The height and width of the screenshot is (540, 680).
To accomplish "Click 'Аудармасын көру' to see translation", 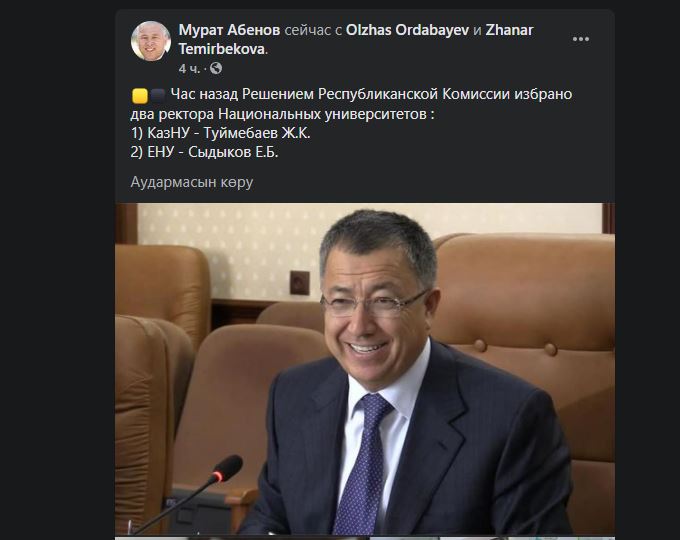I will [x=191, y=182].
